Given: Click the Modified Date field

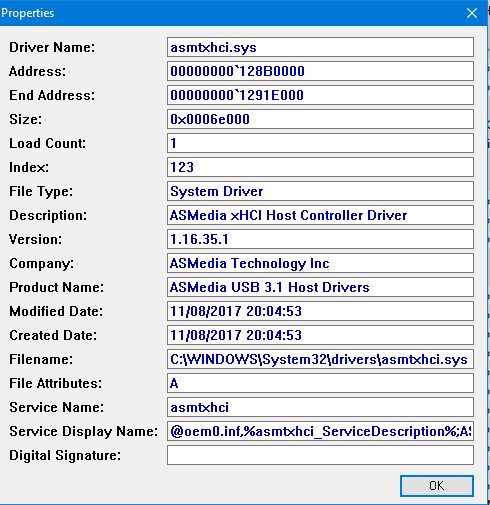Looking at the screenshot, I should [x=320, y=311].
